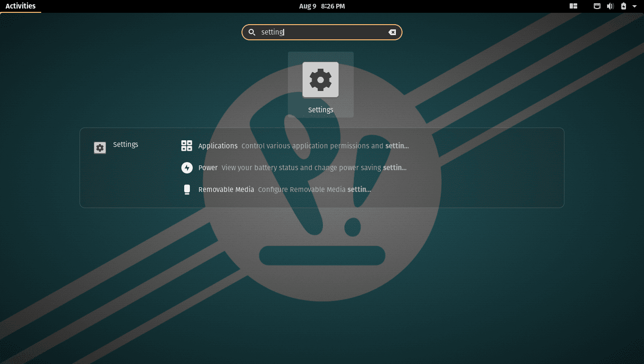Open the wired network status icon
The height and width of the screenshot is (364, 644).
click(598, 6)
